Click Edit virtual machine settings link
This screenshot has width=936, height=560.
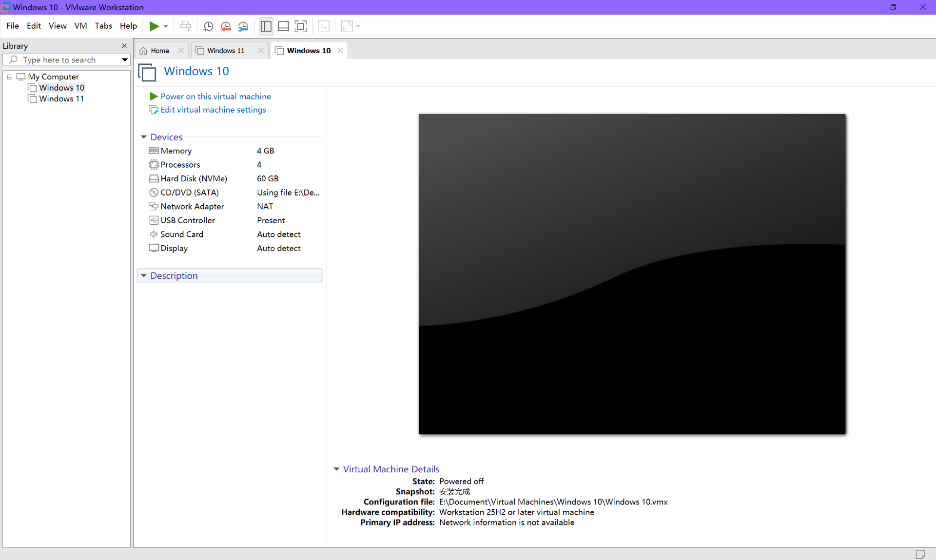coord(213,110)
